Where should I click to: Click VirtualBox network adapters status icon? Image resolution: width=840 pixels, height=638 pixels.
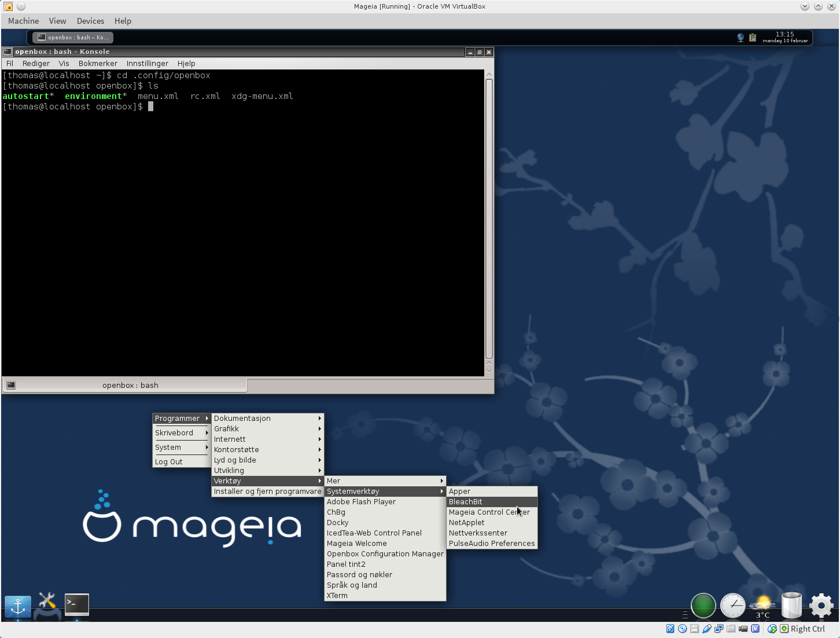pyautogui.click(x=719, y=629)
